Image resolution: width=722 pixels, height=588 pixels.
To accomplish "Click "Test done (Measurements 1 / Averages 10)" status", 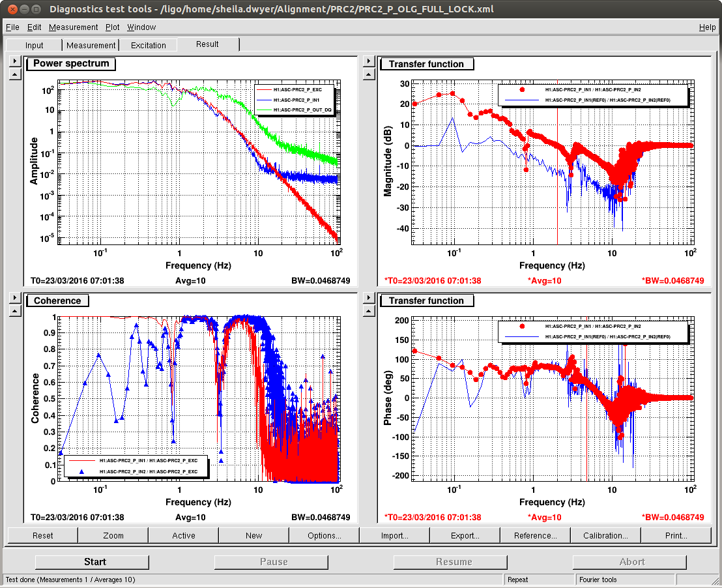I will tap(70, 580).
